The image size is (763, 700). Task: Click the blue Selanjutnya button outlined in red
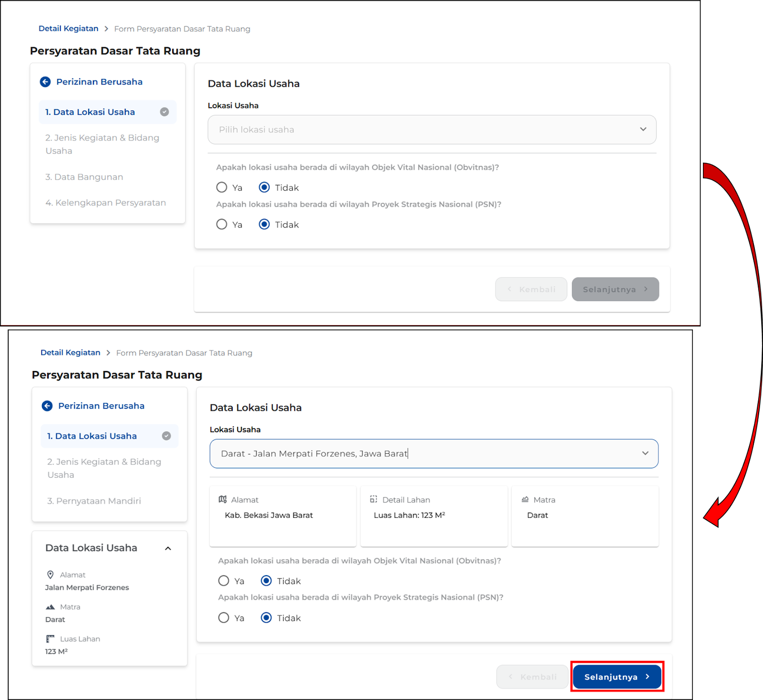617,677
